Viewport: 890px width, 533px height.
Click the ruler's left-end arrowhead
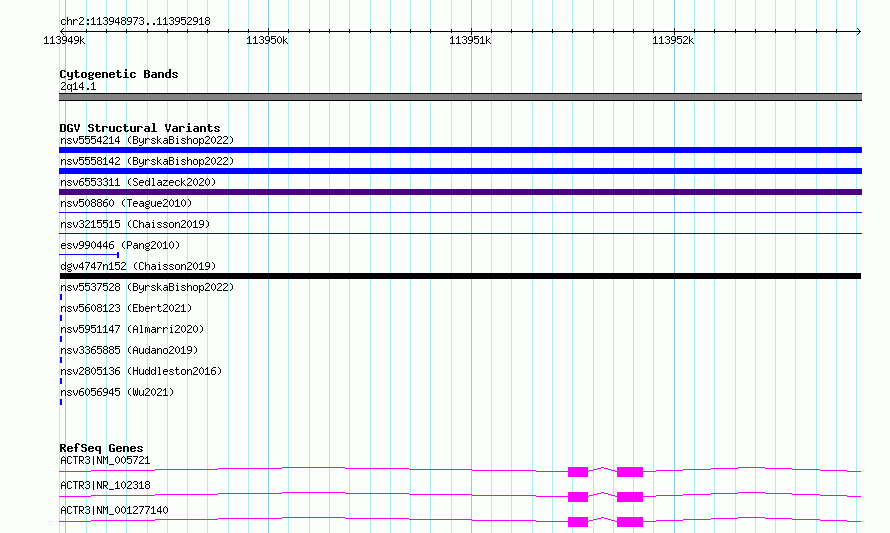tap(62, 31)
